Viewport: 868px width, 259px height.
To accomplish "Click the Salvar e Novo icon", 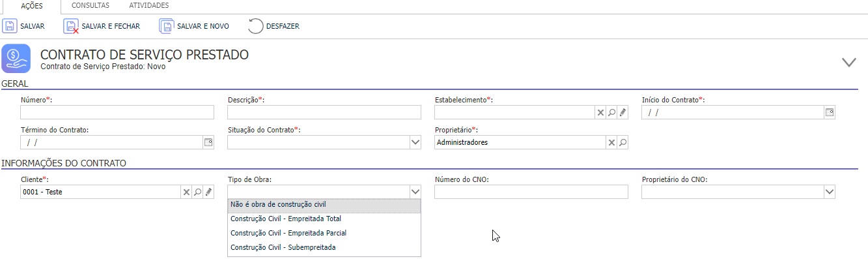I will tap(167, 26).
